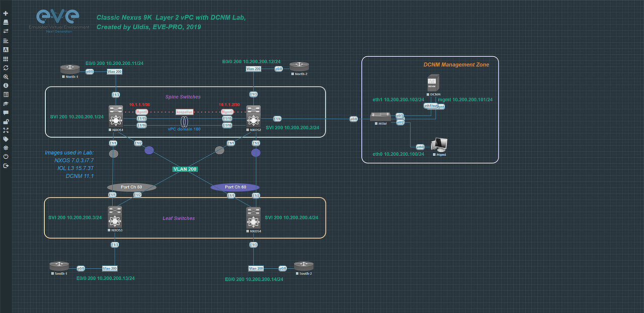Toggle the Lock Lab padlock icon
Image resolution: width=644 pixels, height=313 pixels.
point(6,121)
